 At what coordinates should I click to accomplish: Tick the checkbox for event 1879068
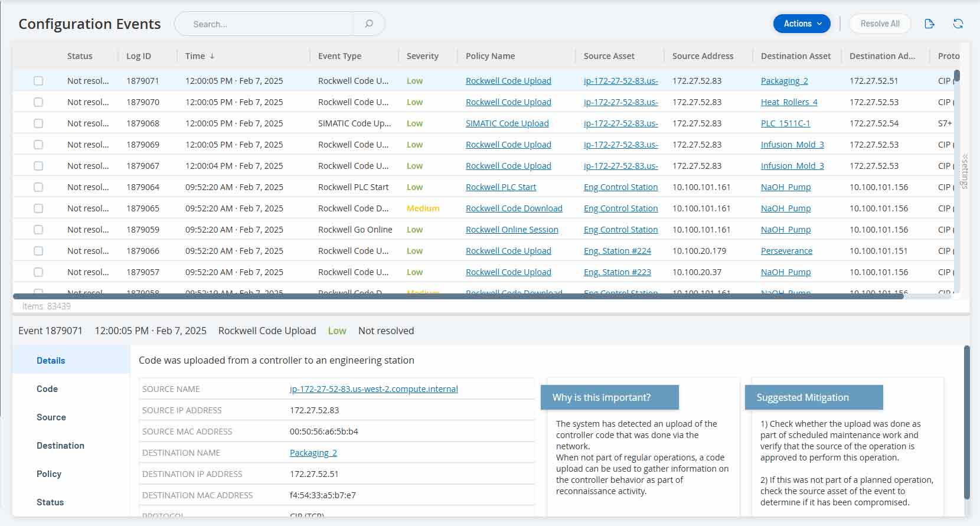38,123
